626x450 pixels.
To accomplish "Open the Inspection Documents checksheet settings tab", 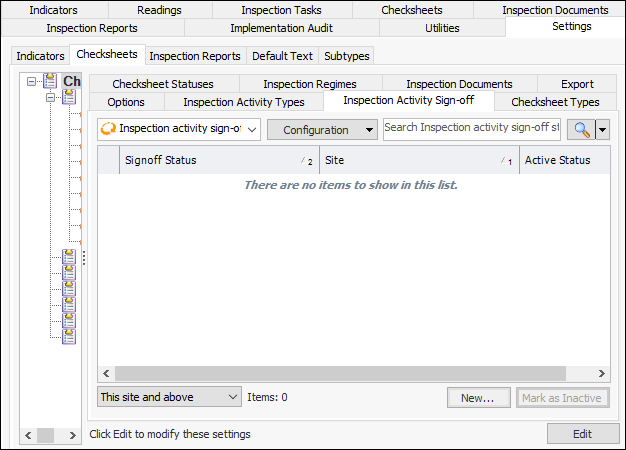I will [x=459, y=84].
